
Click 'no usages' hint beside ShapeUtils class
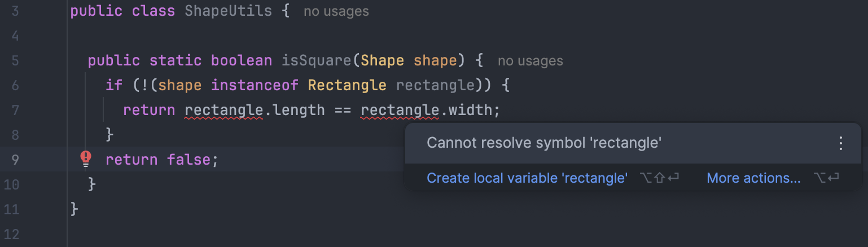(336, 11)
